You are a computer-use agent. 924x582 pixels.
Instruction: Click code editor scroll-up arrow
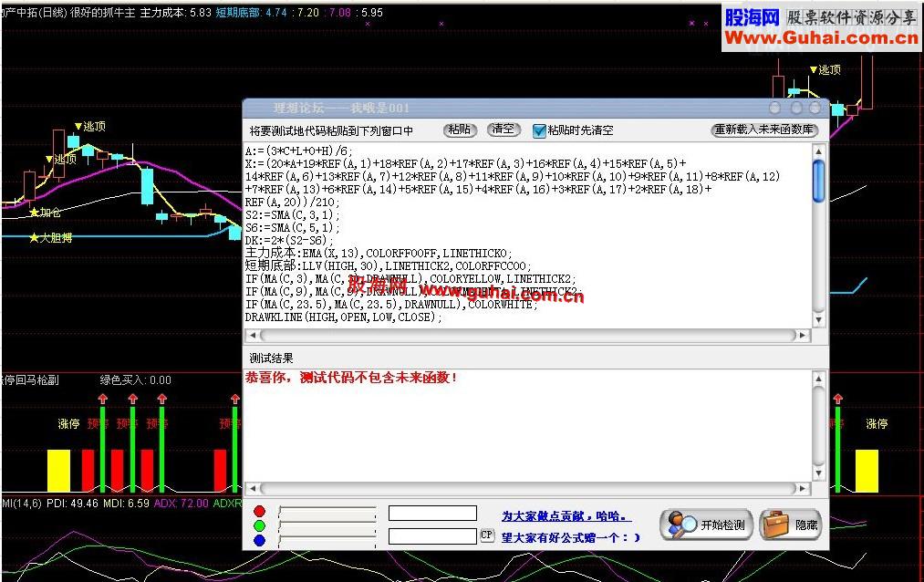point(818,151)
